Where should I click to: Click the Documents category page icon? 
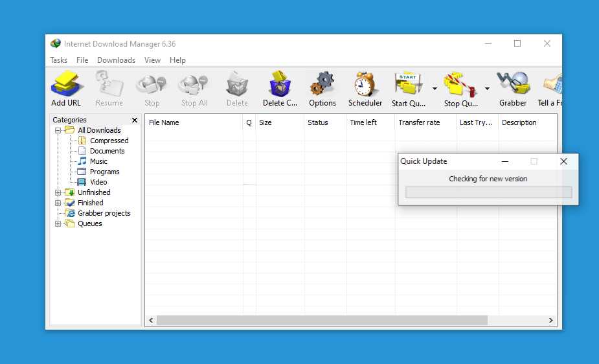82,150
